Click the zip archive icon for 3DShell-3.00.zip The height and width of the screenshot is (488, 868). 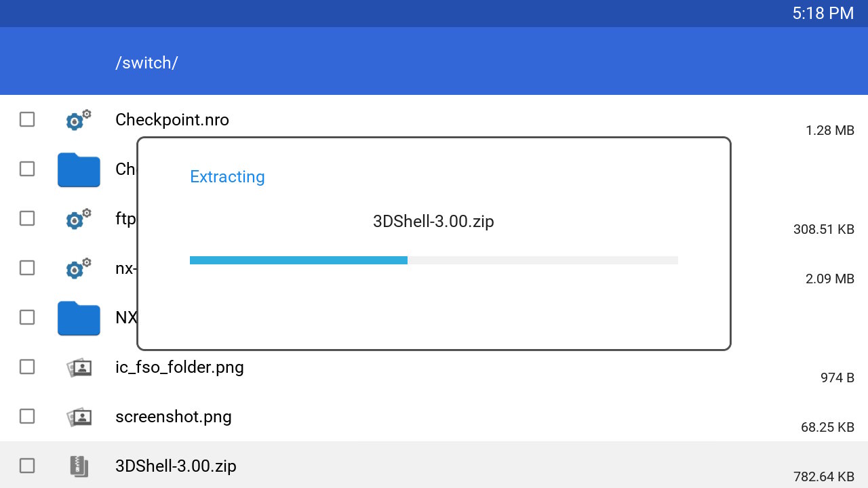[x=79, y=466]
